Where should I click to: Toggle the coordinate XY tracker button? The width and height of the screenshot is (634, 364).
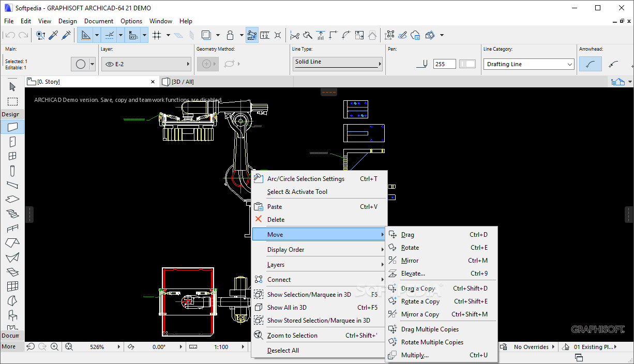133,35
